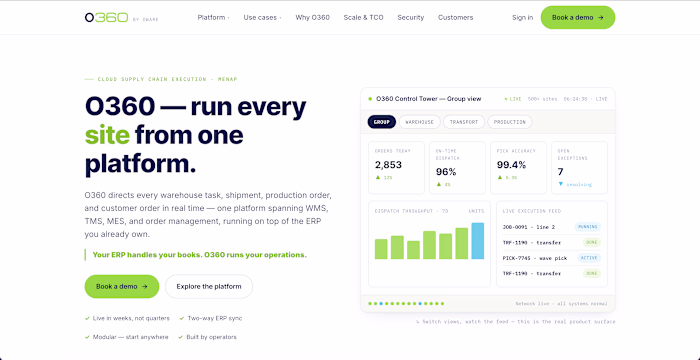Click the green LIVE indicator in panel header
Image resolution: width=700 pixels, height=360 pixels.
(513, 99)
